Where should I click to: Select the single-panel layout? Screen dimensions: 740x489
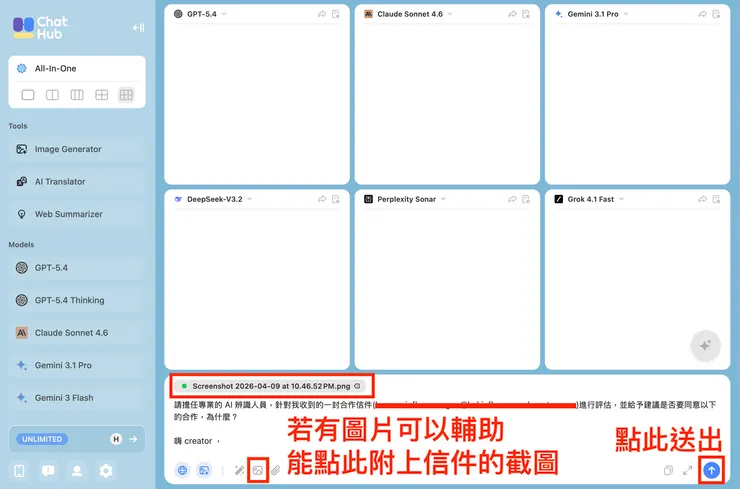tap(28, 95)
